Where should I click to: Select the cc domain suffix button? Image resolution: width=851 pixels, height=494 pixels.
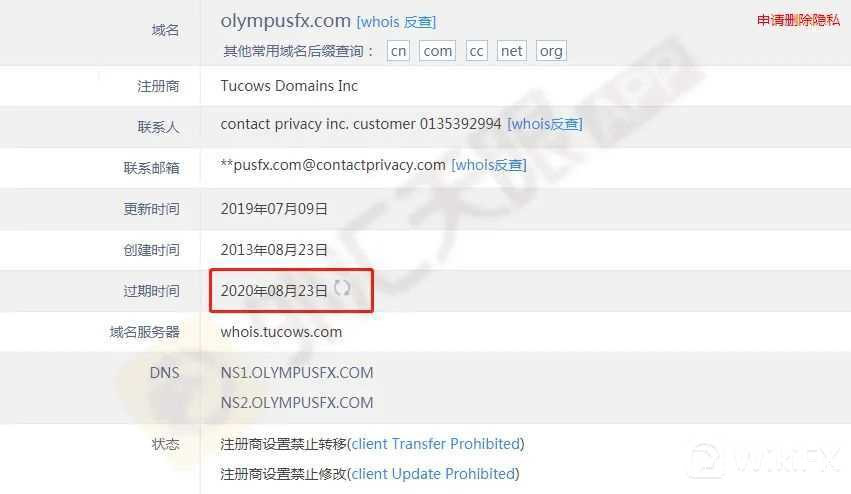point(476,51)
